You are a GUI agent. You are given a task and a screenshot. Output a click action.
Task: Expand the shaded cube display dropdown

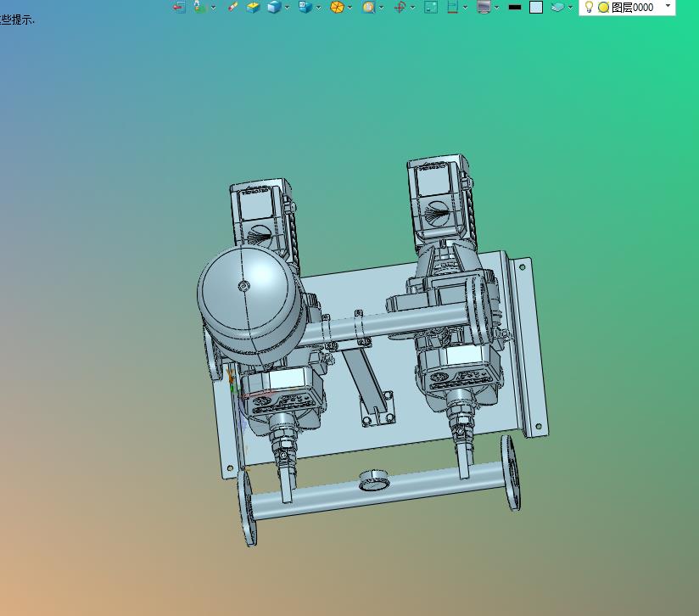(x=287, y=8)
